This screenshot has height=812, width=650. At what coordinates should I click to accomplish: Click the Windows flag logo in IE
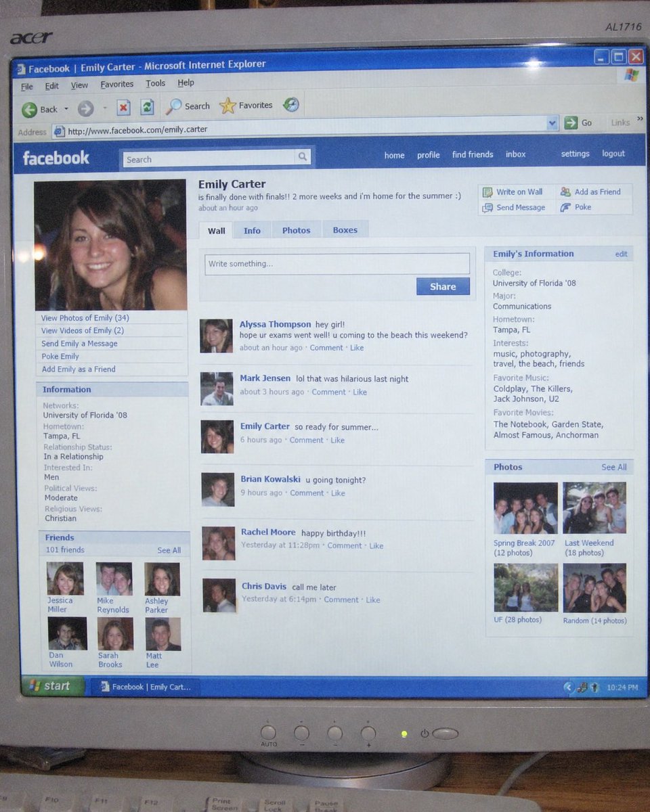pos(631,74)
